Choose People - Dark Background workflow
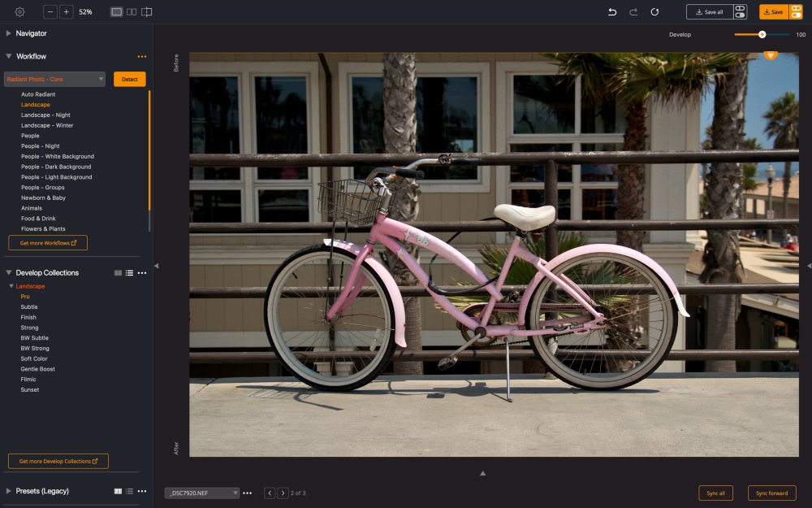Image resolution: width=812 pixels, height=508 pixels. (56, 167)
